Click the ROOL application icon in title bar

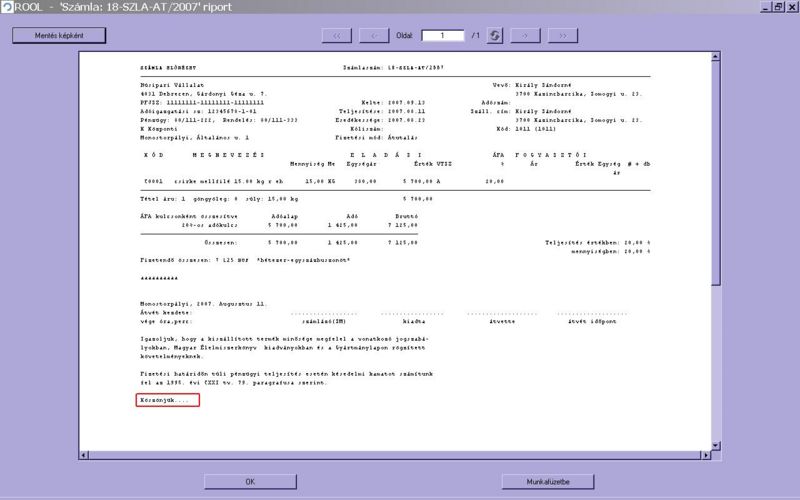[7, 7]
